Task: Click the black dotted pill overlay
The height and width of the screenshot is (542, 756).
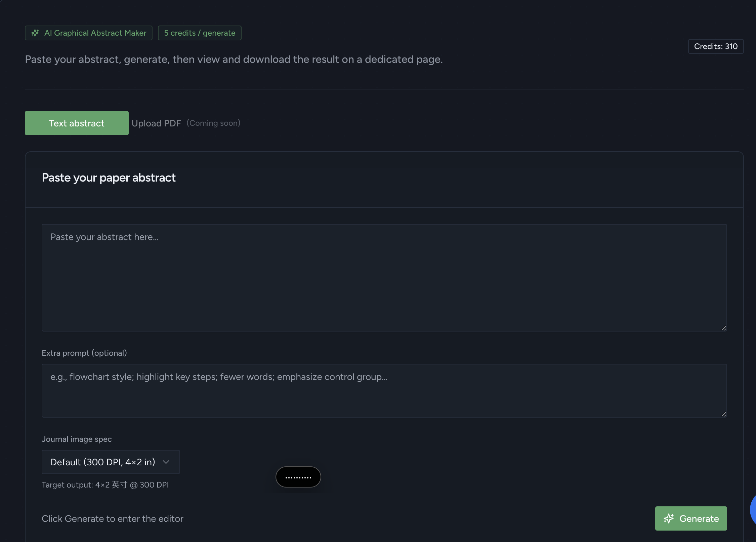Action: 298,477
